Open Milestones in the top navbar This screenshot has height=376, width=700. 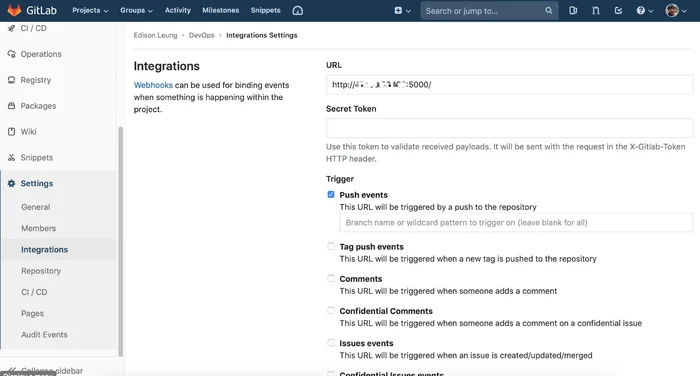[x=221, y=10]
